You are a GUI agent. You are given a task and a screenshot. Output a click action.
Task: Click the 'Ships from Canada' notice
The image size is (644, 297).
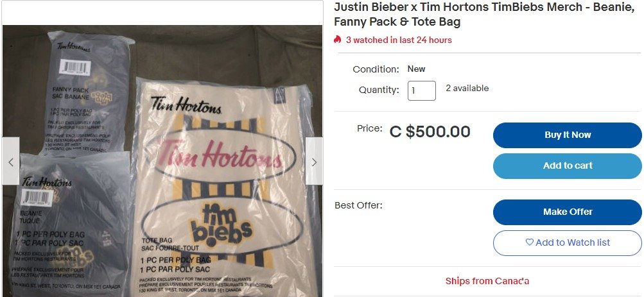[x=487, y=281]
